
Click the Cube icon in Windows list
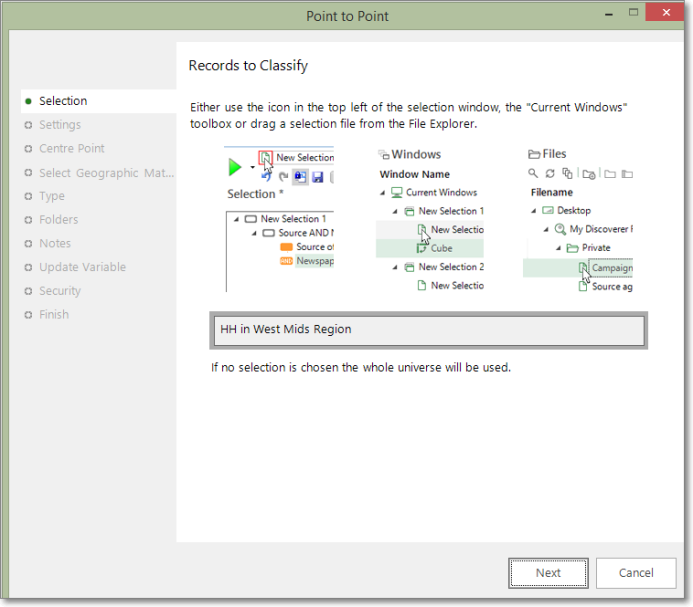(x=422, y=248)
